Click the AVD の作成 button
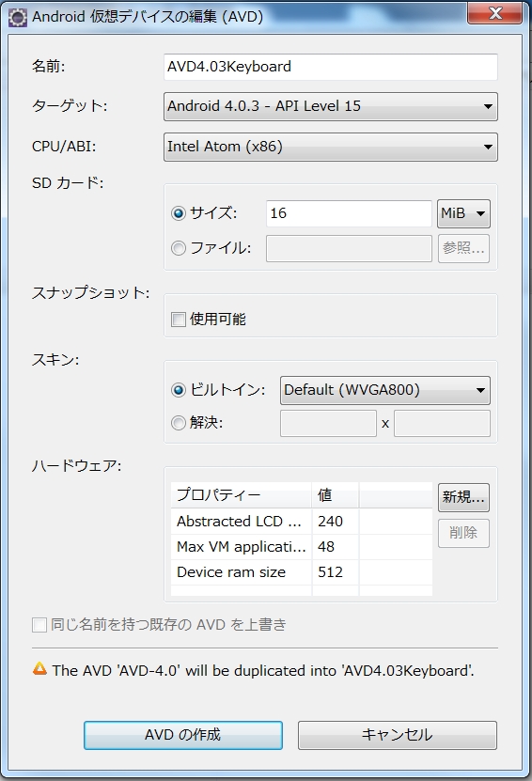Screen dimensions: 532x781 [x=183, y=735]
